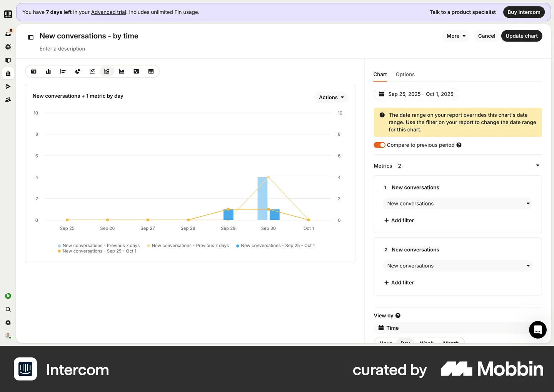Screen dimensions: 554x392
Task: Open the Inbox from the sidebar
Action: (x=8, y=33)
